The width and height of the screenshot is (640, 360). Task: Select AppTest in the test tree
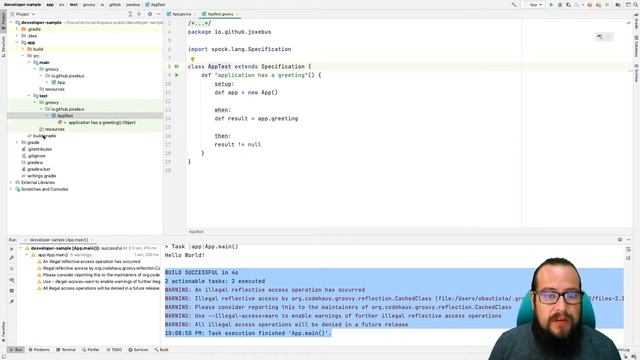[64, 116]
